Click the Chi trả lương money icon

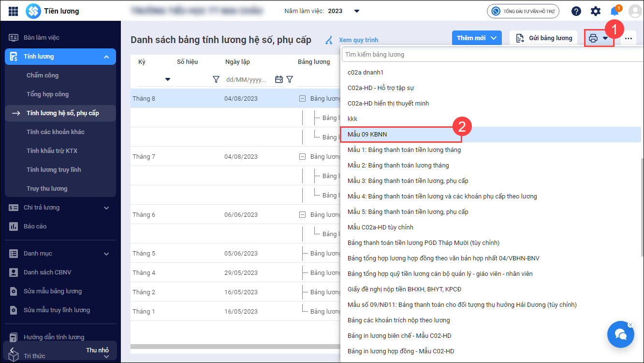[14, 207]
